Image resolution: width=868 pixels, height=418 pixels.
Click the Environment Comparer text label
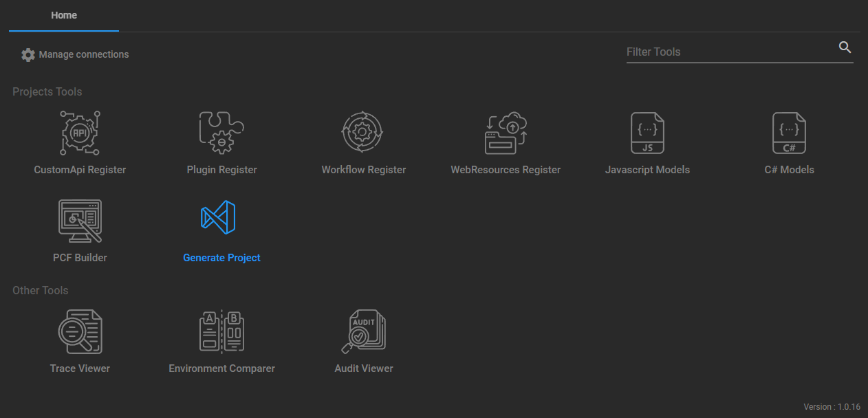221,368
